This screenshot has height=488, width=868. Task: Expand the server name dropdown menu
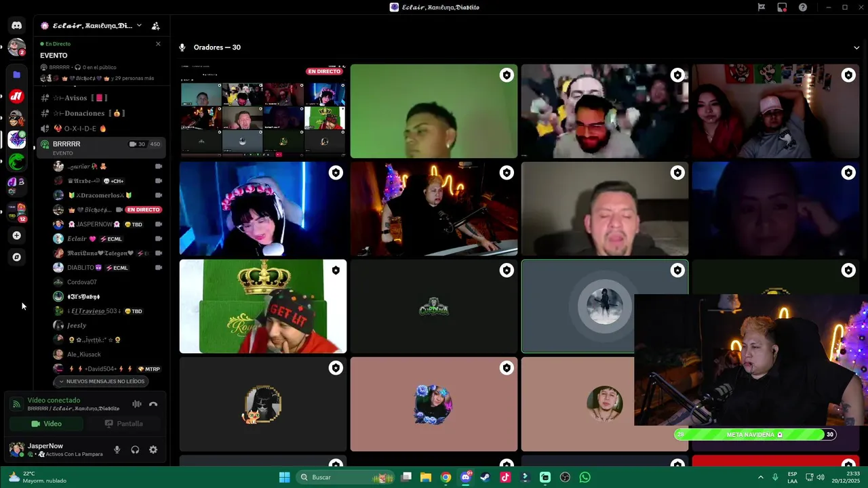pyautogui.click(x=139, y=26)
